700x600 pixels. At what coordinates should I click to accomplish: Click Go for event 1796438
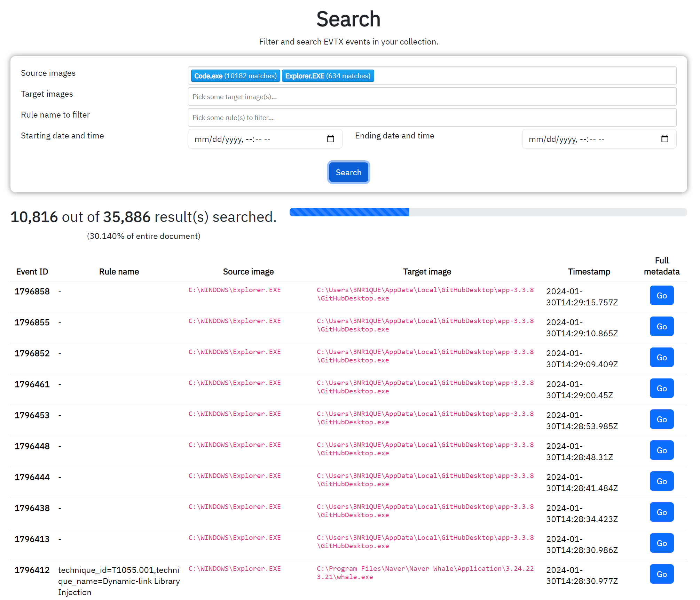click(x=661, y=512)
